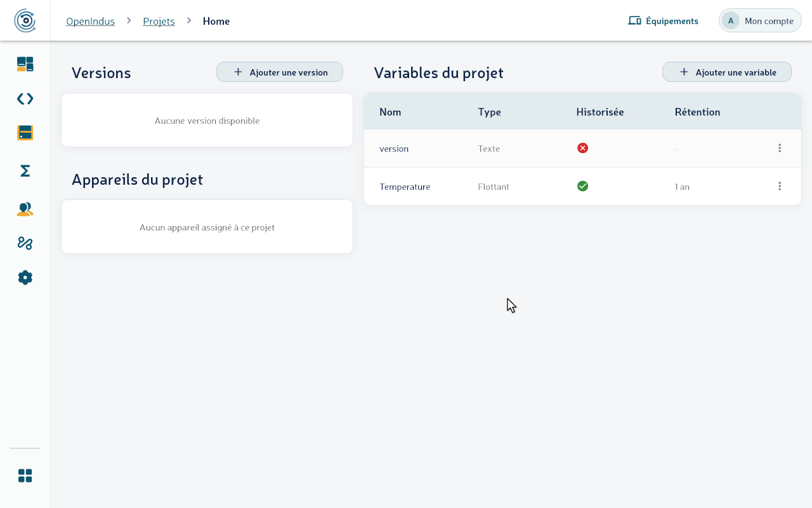The image size is (812, 508).
Task: Click the Rétention column header
Action: point(697,112)
